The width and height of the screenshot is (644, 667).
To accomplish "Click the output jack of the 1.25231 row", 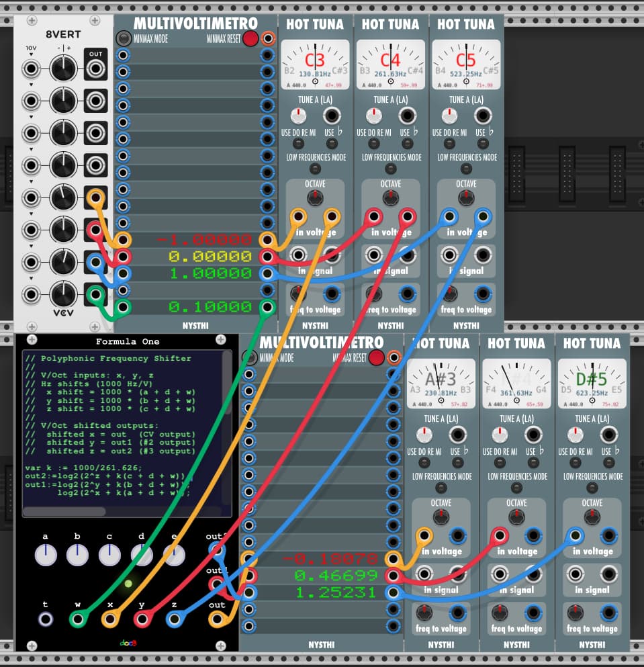I will [394, 592].
